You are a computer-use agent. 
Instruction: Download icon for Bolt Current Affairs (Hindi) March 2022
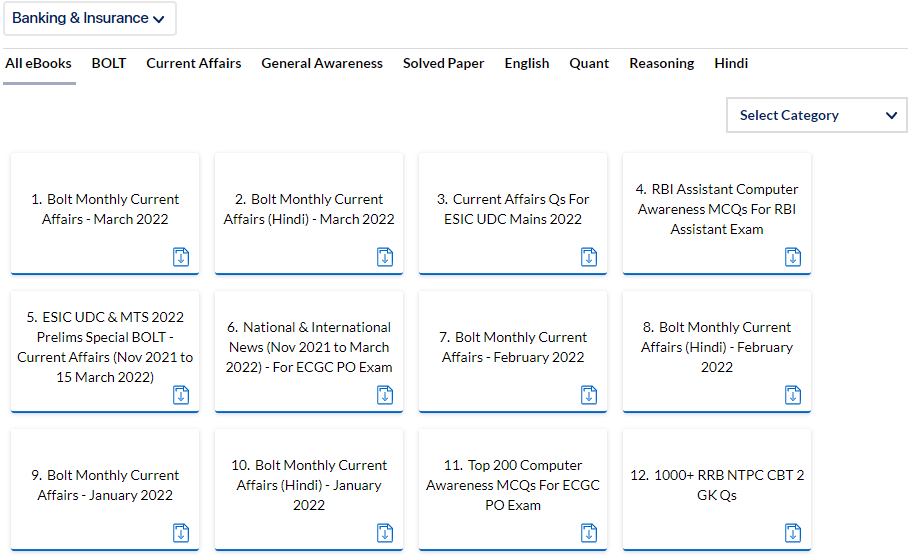[x=385, y=257]
